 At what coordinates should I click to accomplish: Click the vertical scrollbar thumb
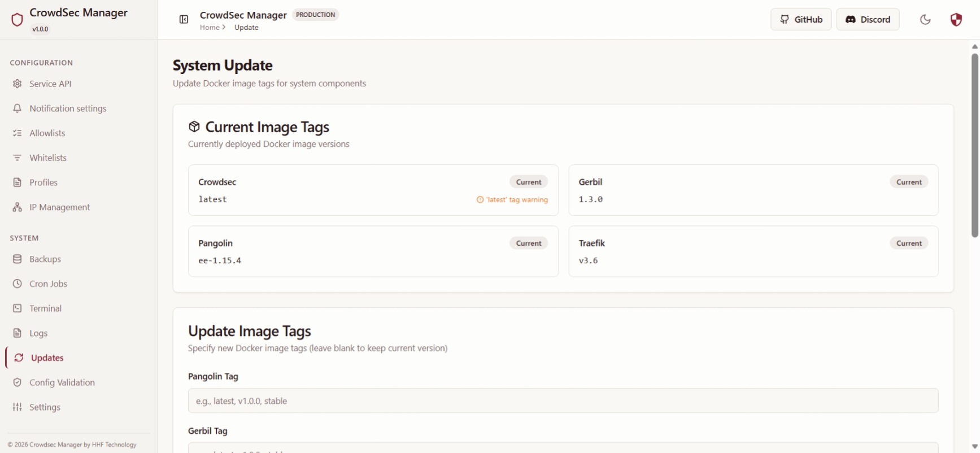coord(974,145)
